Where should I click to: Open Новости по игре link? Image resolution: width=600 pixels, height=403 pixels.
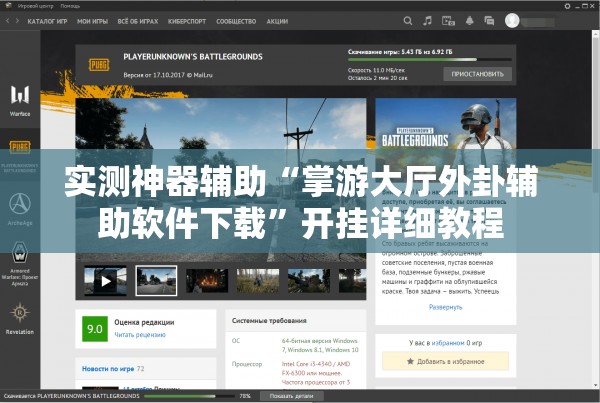point(108,369)
